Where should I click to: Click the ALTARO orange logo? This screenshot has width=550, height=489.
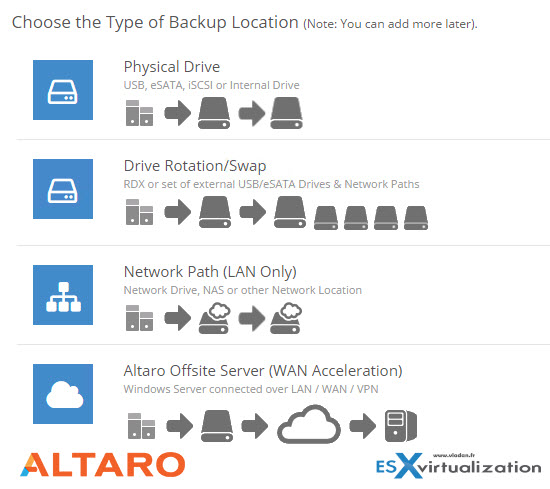(x=102, y=464)
